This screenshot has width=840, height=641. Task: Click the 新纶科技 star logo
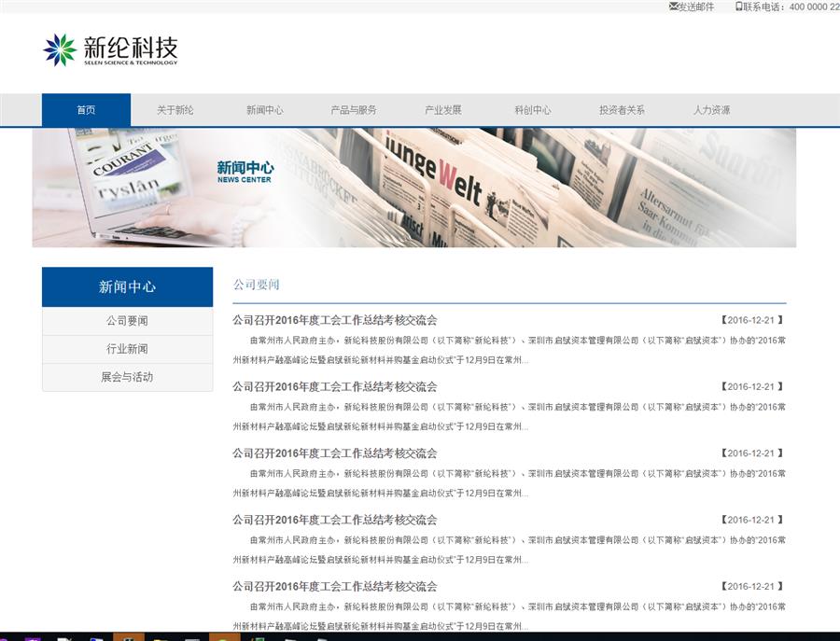tap(60, 49)
